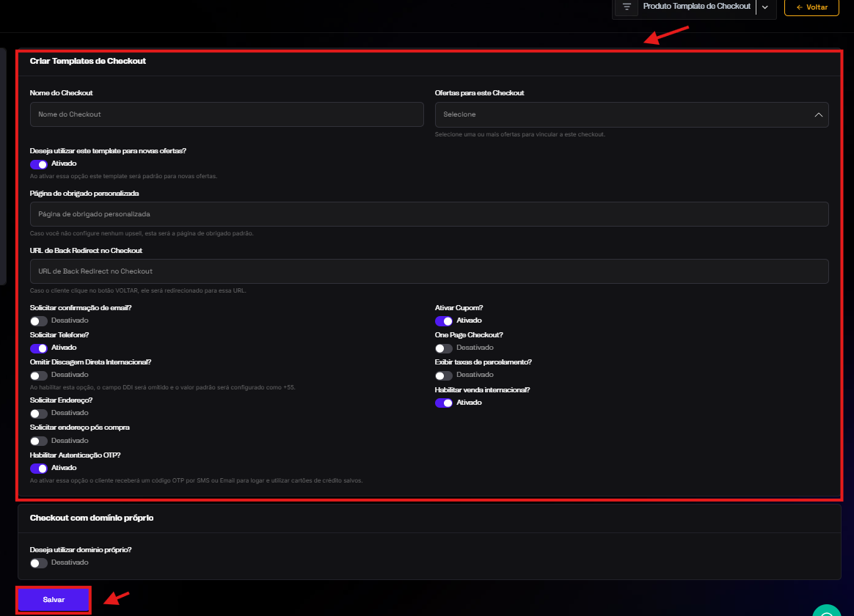Screen dimensions: 854x616
Task: Disable the template for new offers toggle
Action: [39, 164]
